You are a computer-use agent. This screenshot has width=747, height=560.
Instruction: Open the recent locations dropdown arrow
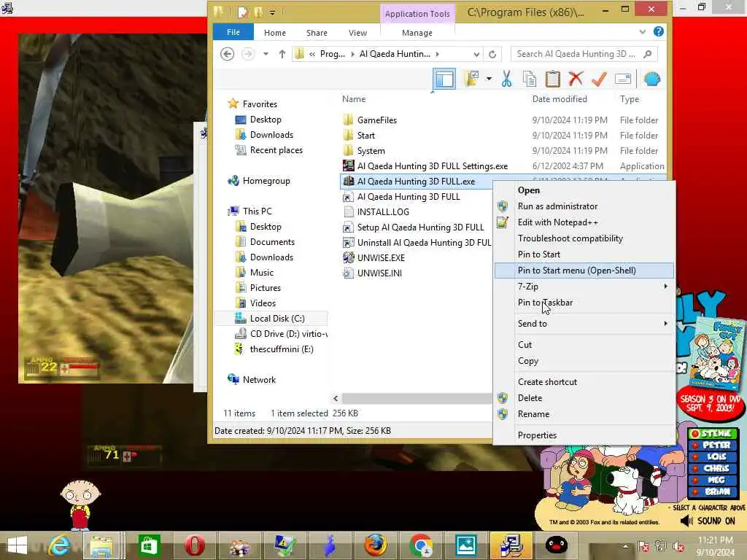pos(266,54)
